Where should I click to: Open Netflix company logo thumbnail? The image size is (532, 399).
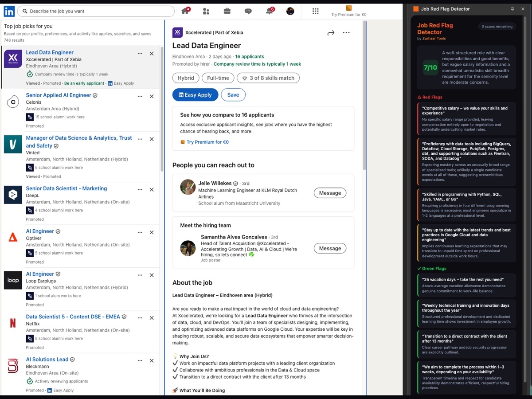point(13,323)
